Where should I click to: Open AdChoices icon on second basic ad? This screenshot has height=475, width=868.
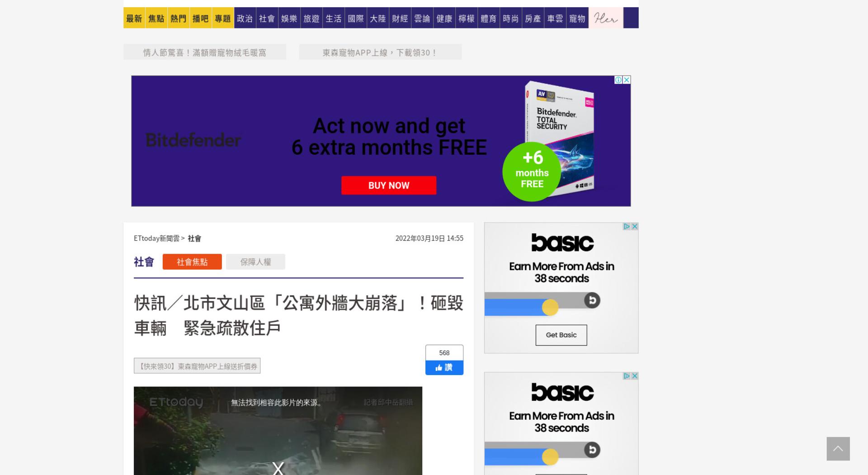[x=627, y=376]
